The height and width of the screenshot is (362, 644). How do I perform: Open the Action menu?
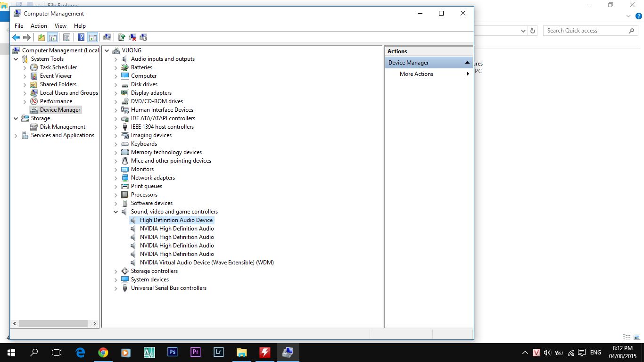(x=39, y=26)
